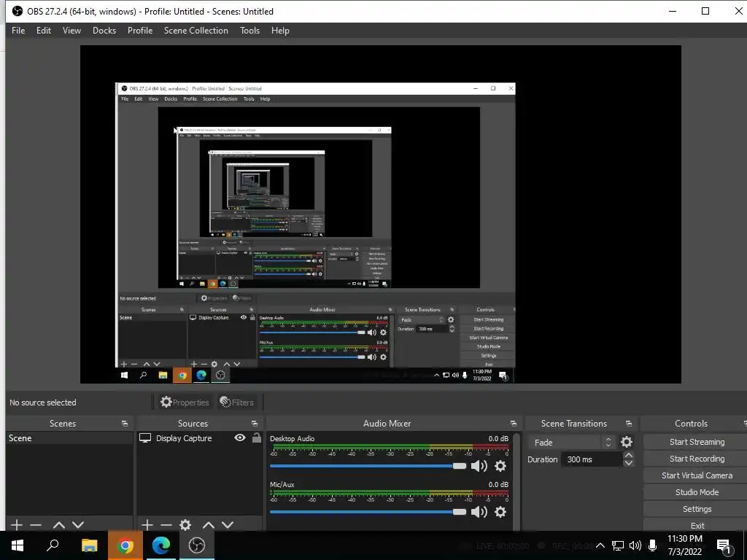This screenshot has height=560, width=747.
Task: Select the Display Capture source
Action: tap(184, 438)
